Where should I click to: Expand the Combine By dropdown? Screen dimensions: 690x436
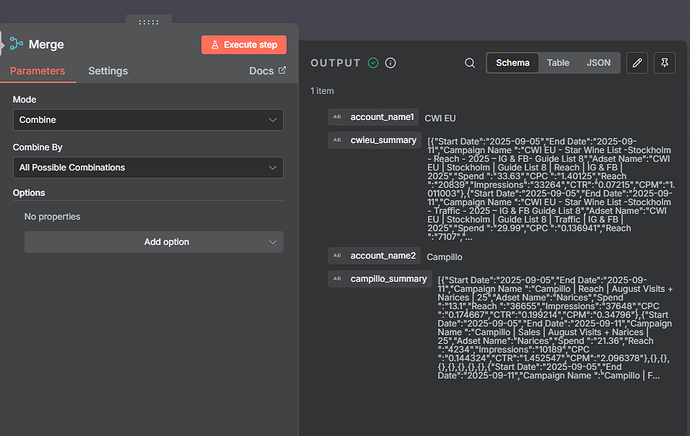pos(148,168)
